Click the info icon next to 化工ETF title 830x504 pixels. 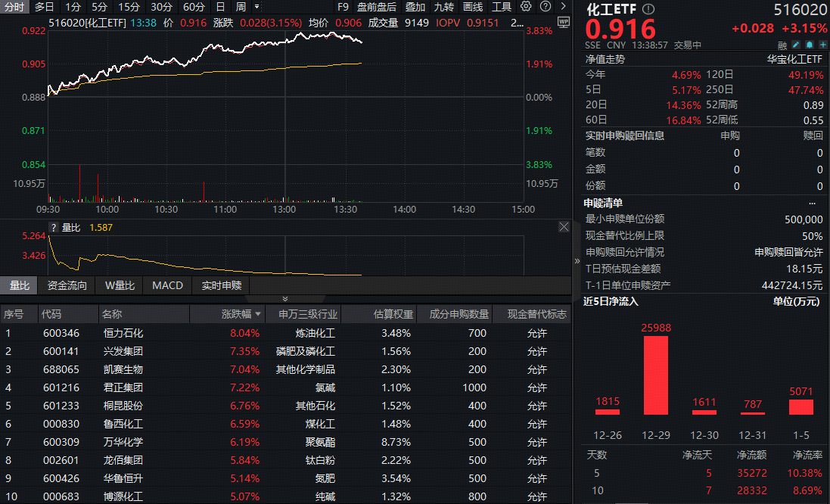point(648,10)
